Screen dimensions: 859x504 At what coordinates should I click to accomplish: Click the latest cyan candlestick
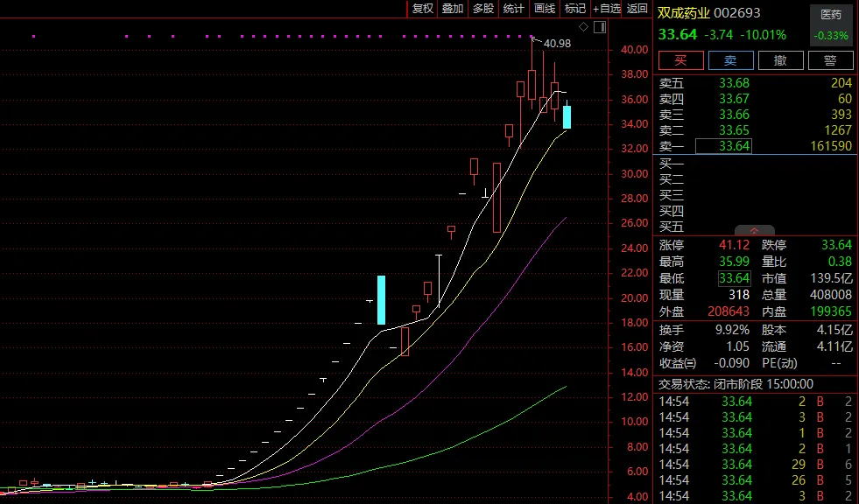tap(567, 117)
